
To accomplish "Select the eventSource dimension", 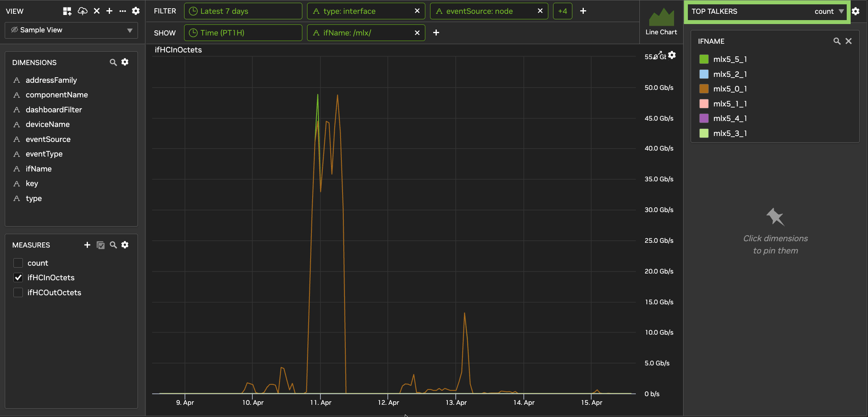I will [x=48, y=139].
